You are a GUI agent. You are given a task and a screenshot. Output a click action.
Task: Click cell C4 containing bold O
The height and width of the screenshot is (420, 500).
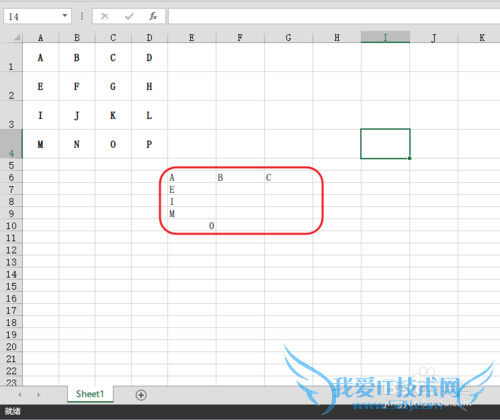tap(113, 144)
